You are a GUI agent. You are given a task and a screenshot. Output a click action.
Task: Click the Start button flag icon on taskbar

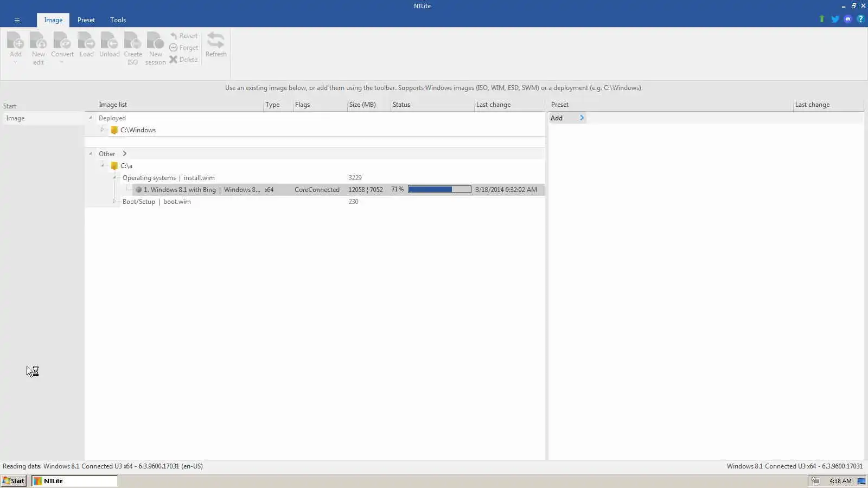[7, 480]
